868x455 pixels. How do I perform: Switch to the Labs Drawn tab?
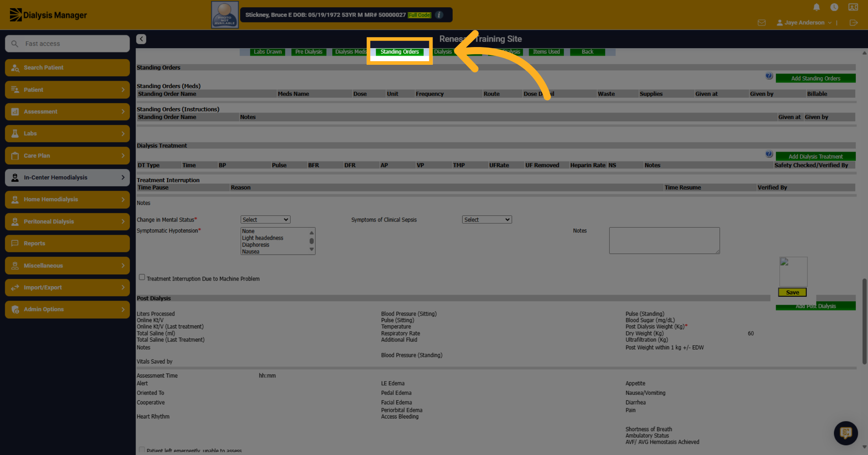pyautogui.click(x=268, y=52)
